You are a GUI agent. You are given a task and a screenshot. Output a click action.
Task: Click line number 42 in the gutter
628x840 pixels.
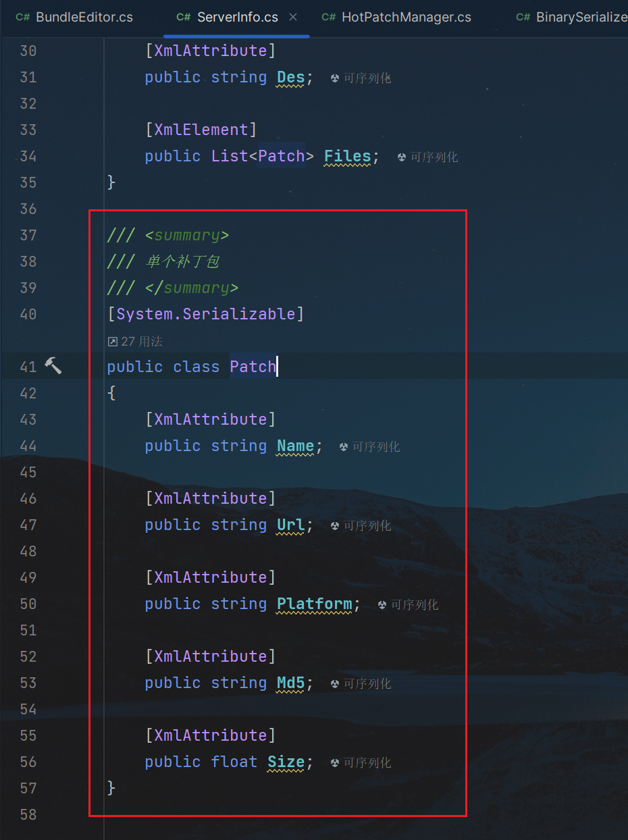point(28,393)
